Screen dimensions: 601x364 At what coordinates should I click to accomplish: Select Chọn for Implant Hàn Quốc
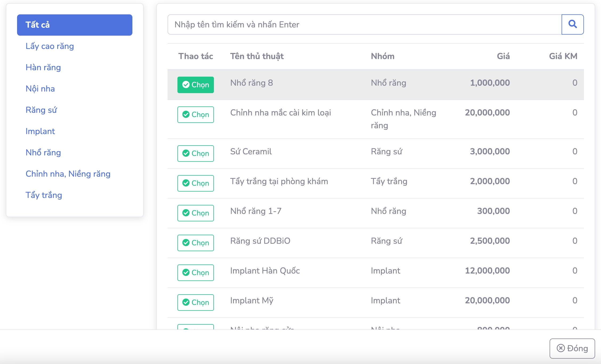click(x=196, y=273)
